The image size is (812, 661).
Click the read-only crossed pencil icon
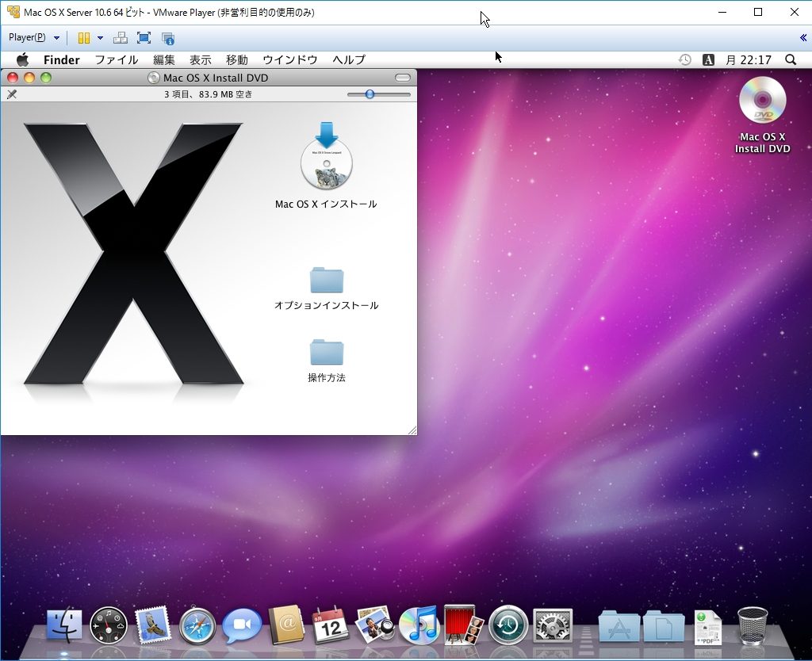12,94
